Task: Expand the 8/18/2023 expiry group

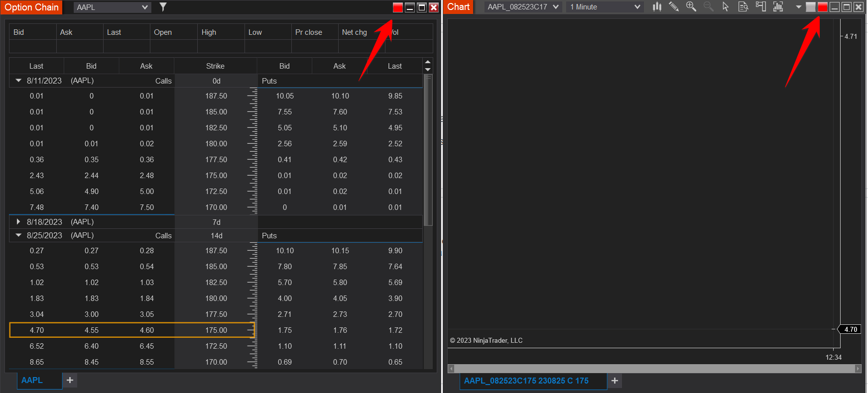Action: tap(18, 222)
